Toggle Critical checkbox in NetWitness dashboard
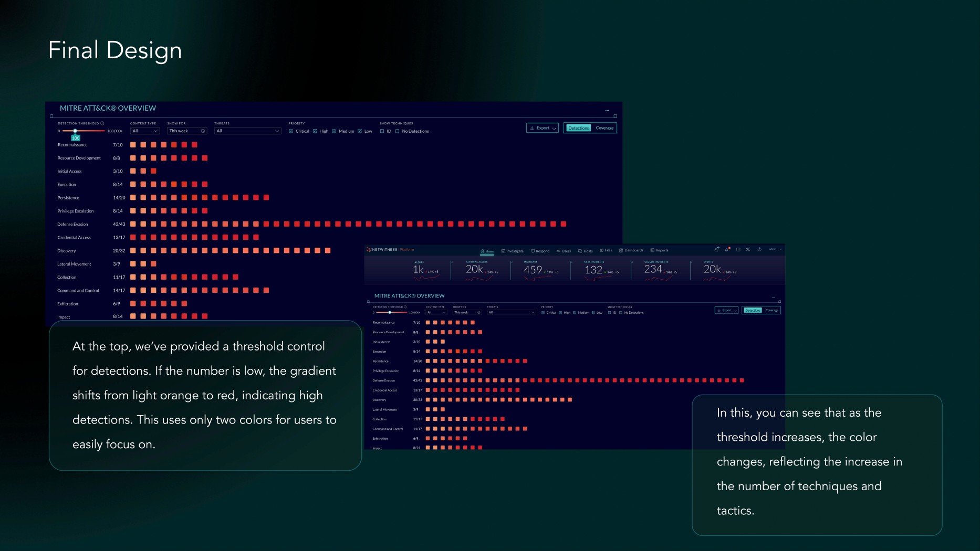 pos(543,313)
